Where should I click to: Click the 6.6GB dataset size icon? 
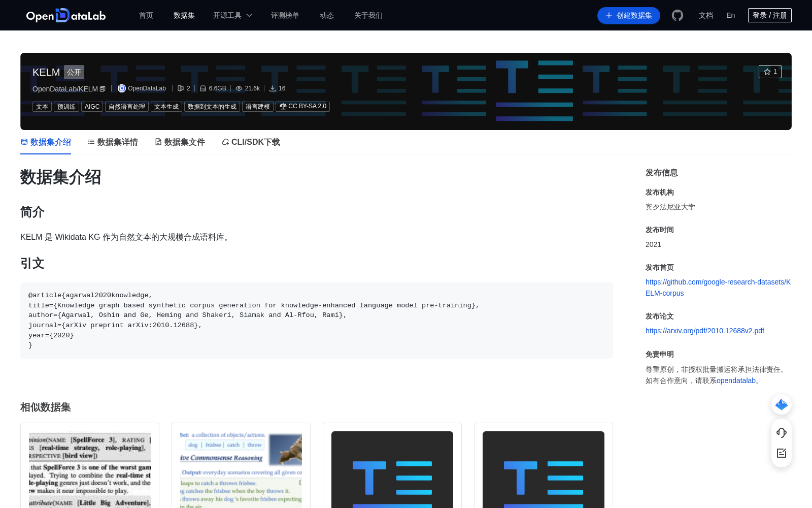tap(203, 88)
